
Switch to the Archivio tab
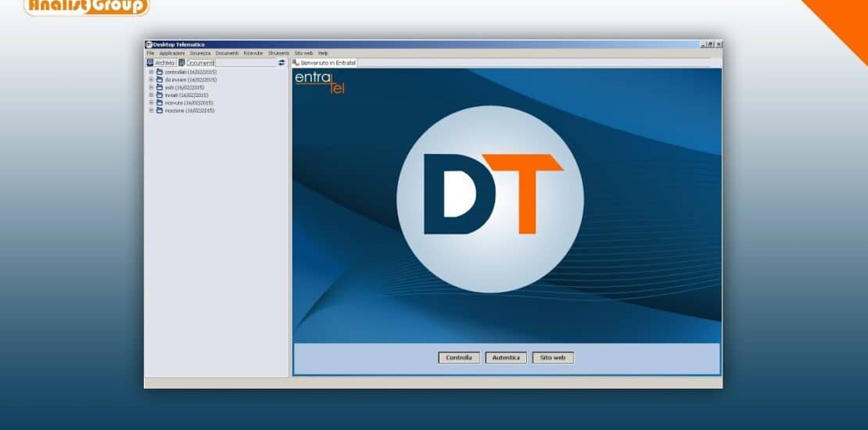pyautogui.click(x=161, y=63)
